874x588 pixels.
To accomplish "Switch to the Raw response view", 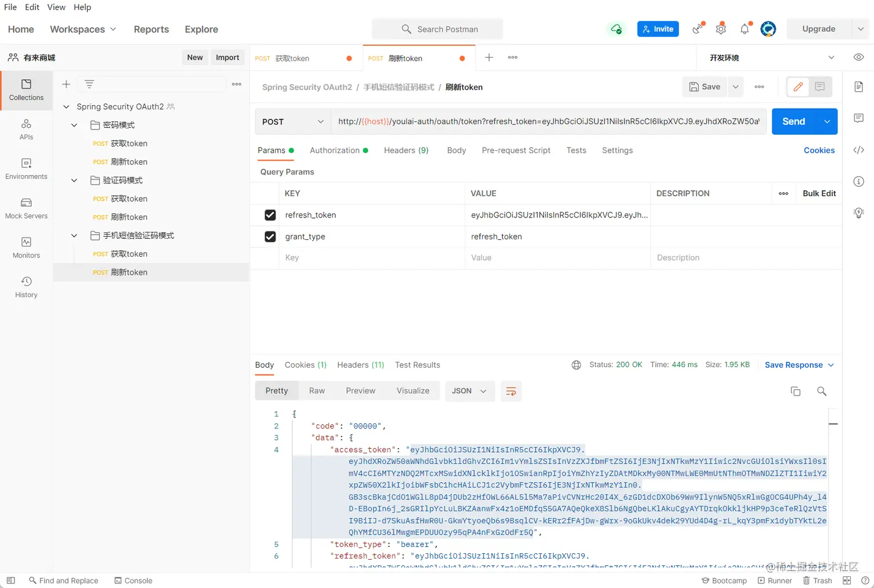I will click(x=317, y=391).
